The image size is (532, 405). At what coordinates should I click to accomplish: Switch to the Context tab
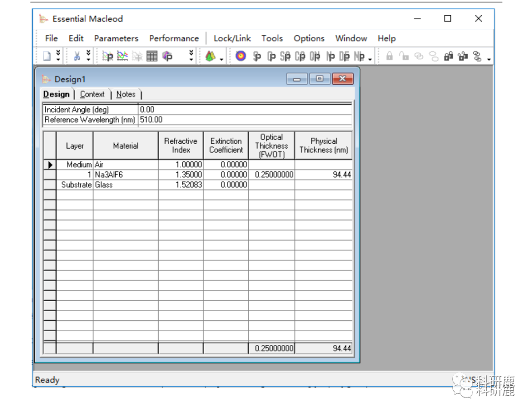(x=92, y=94)
